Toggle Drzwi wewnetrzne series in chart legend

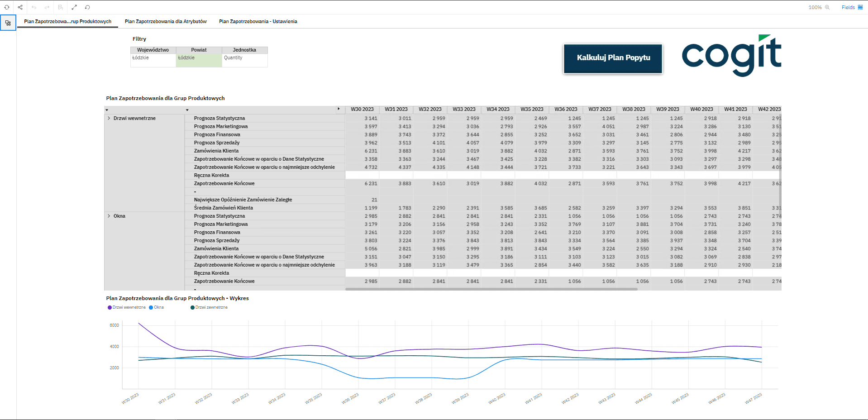[129, 307]
